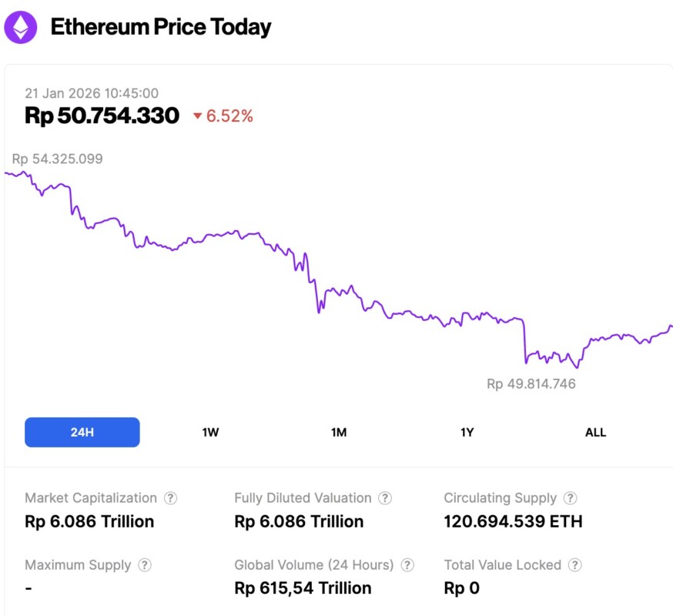Click Market Capitalization help icon

coord(171,498)
